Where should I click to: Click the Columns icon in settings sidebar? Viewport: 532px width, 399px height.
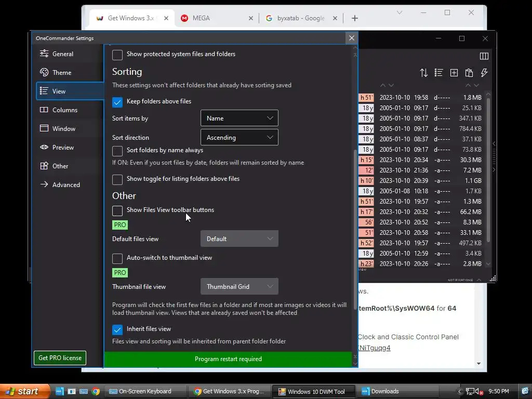point(44,110)
